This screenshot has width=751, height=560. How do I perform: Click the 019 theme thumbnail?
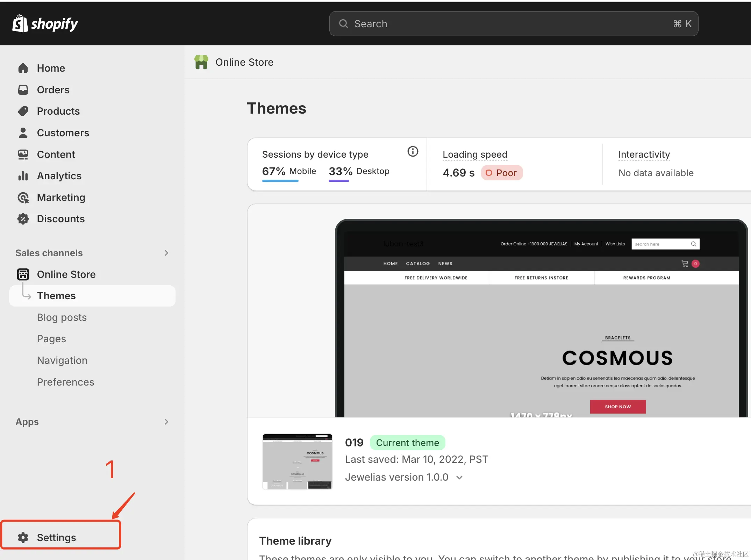(297, 461)
